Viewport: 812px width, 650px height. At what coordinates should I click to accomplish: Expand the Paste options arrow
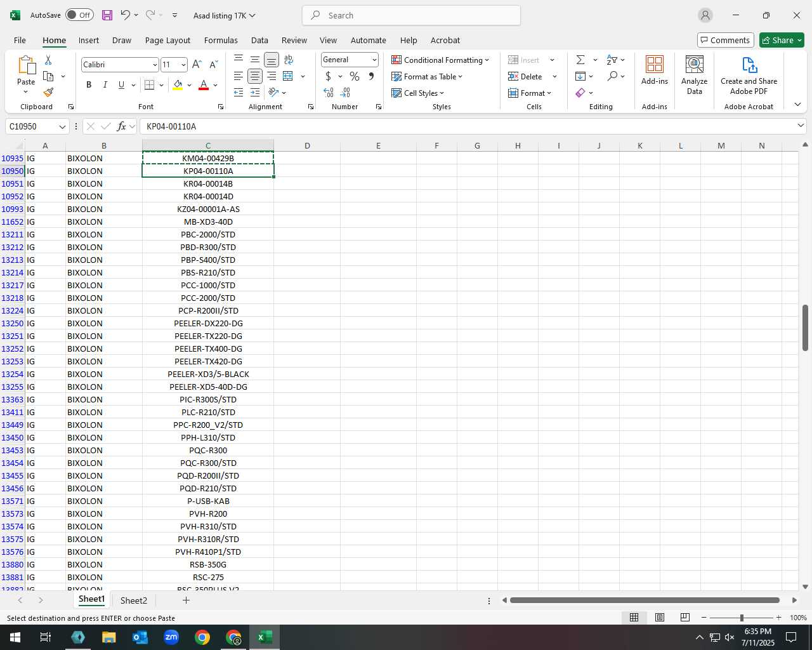[26, 92]
